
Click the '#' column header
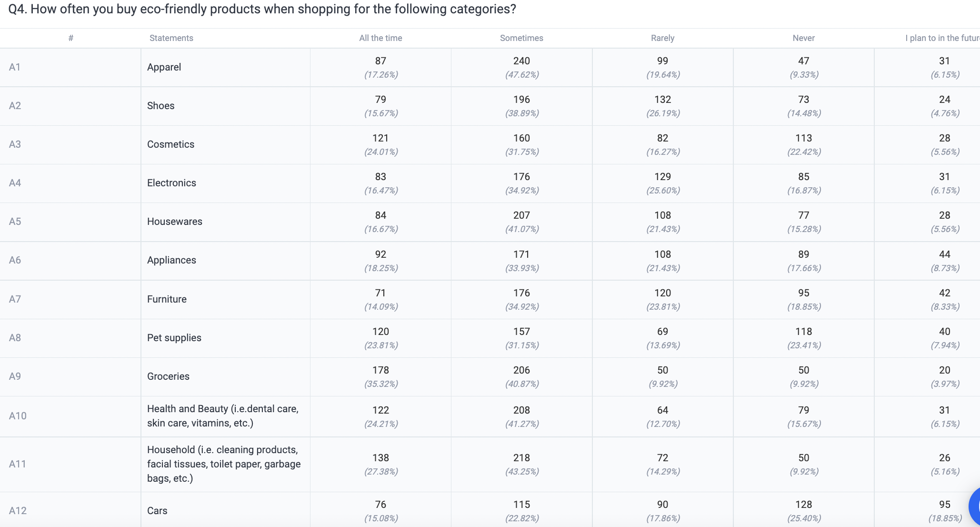[x=70, y=38]
